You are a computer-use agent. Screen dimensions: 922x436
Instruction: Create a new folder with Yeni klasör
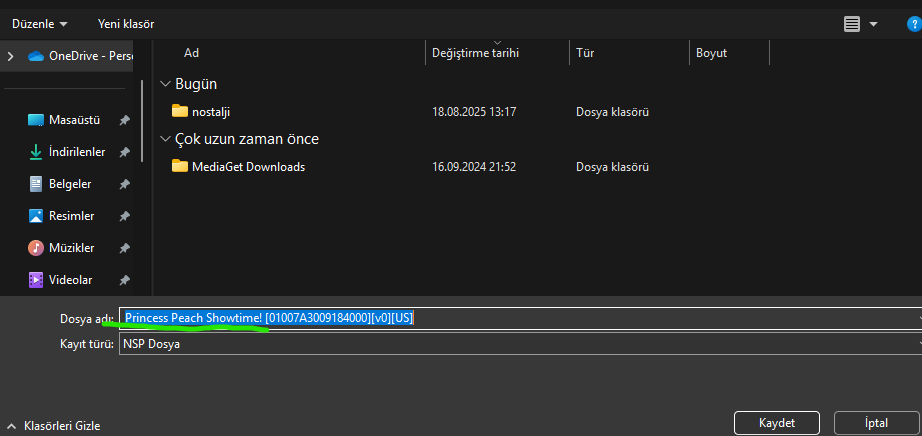(126, 24)
